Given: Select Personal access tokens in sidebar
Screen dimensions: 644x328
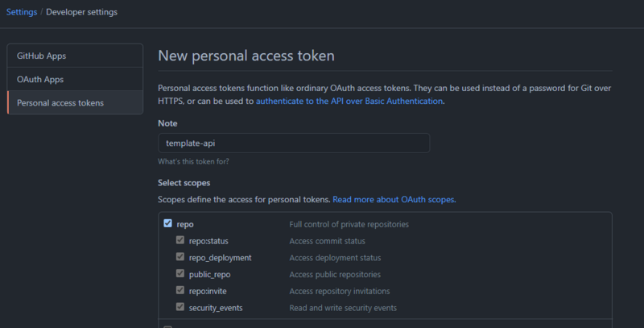Looking at the screenshot, I should pos(60,103).
